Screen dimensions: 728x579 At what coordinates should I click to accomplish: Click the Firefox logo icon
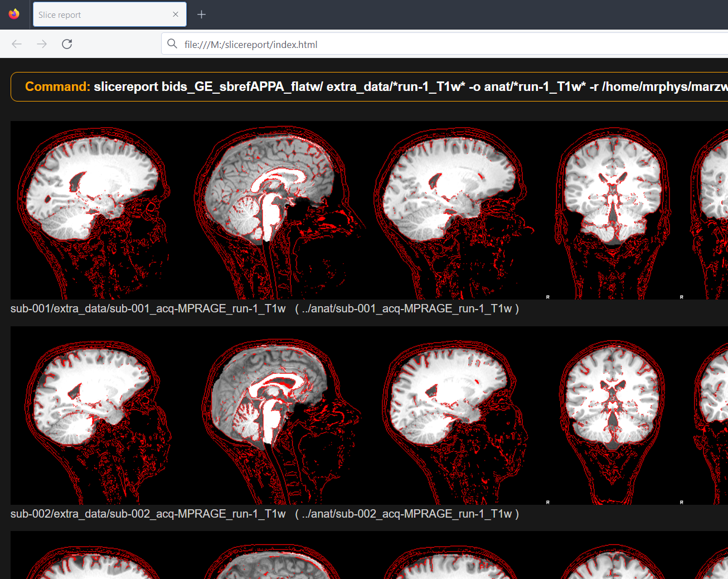(14, 14)
